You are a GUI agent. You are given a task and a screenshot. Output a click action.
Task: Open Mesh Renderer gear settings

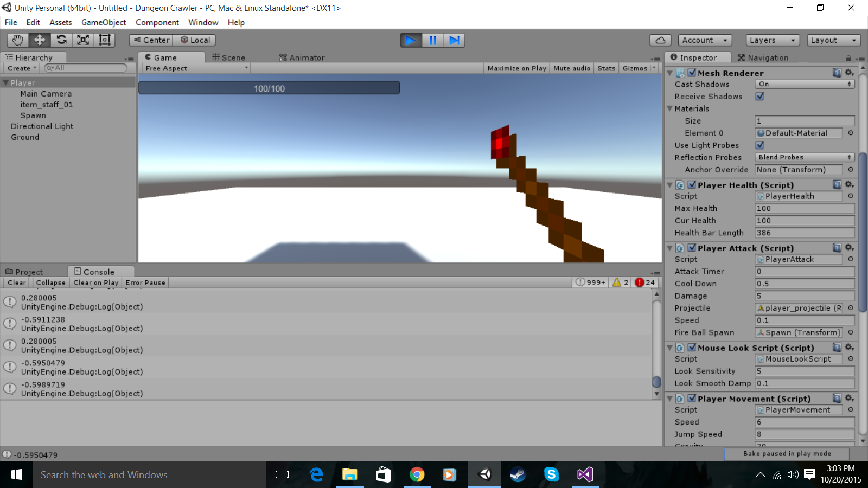pos(850,73)
